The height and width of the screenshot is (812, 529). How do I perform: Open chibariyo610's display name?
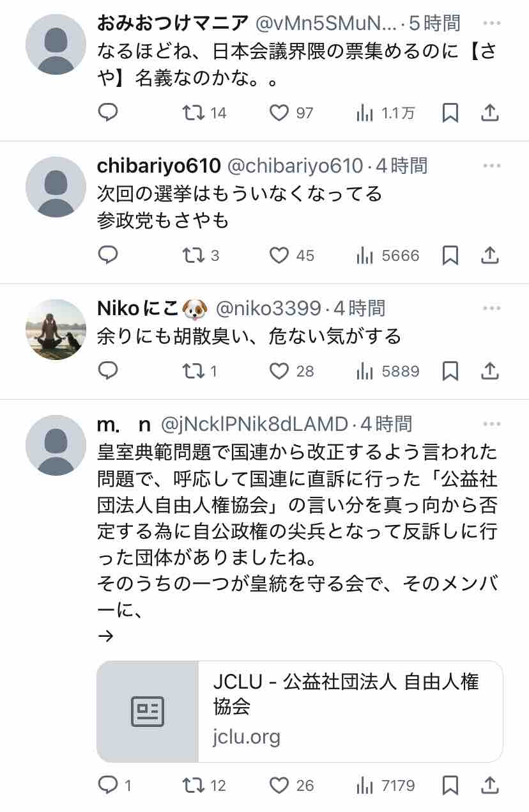pyautogui.click(x=159, y=166)
